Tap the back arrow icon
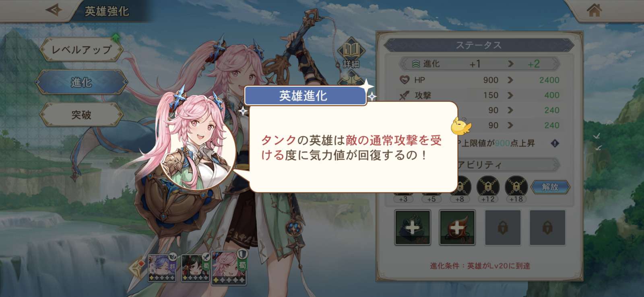The height and width of the screenshot is (297, 644). pyautogui.click(x=54, y=10)
